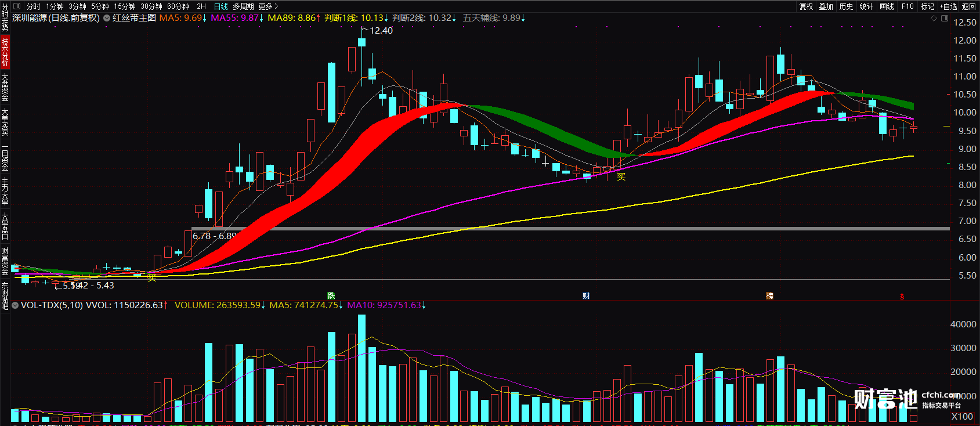
Task: Switch to the 1分钟 timeframe
Action: coord(55,6)
